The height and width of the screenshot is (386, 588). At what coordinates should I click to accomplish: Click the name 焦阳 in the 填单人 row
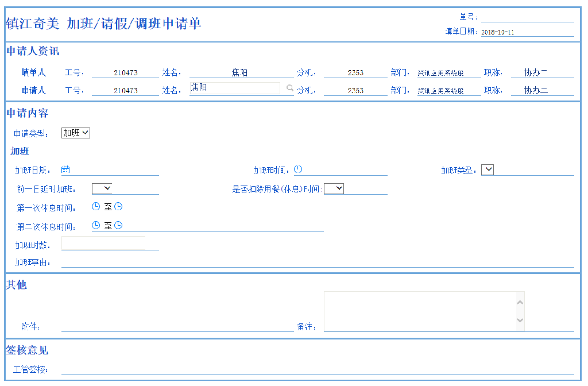click(x=239, y=72)
